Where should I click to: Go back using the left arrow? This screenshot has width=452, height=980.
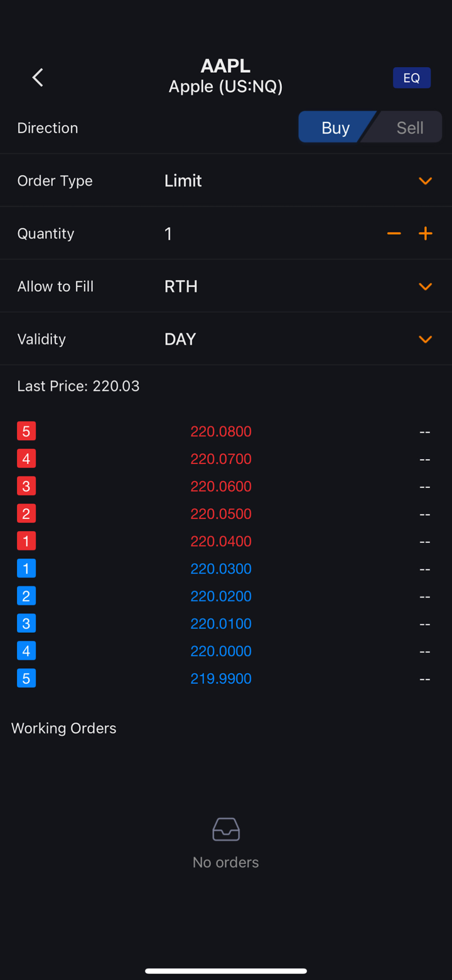tap(38, 78)
